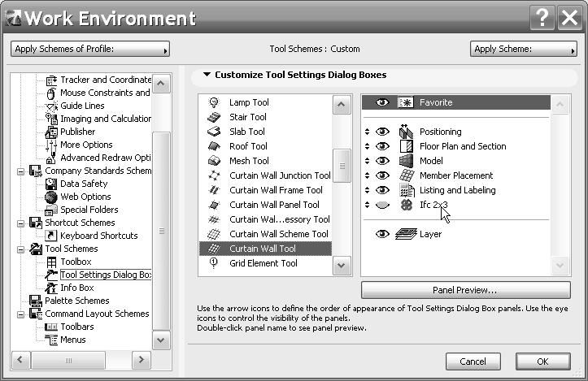The width and height of the screenshot is (588, 381).
Task: Select the Stair Tool icon
Action: tap(215, 117)
